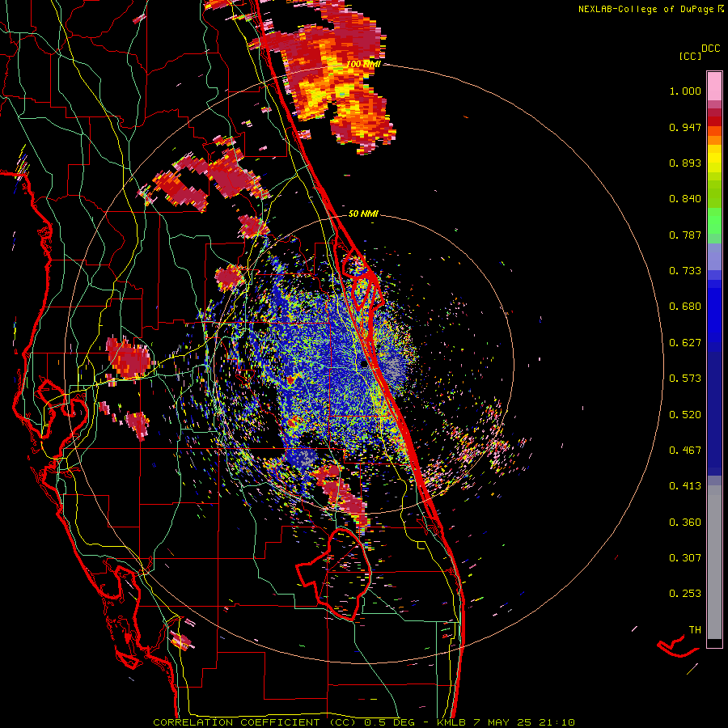Select the 0.627 scale value
The width and height of the screenshot is (728, 728).
coord(685,343)
